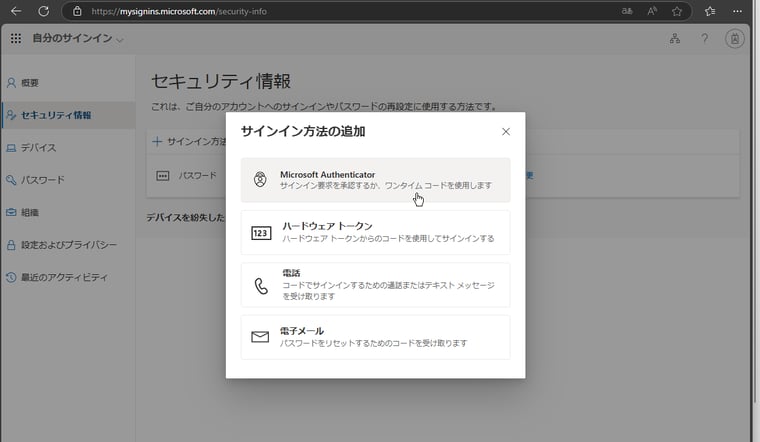
Task: Go back with the browser back arrow
Action: tap(16, 11)
